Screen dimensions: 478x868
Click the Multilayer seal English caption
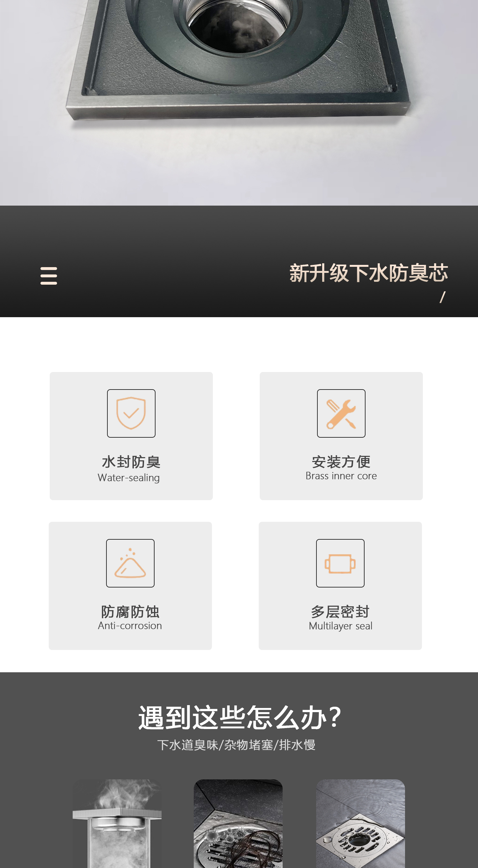pyautogui.click(x=340, y=626)
